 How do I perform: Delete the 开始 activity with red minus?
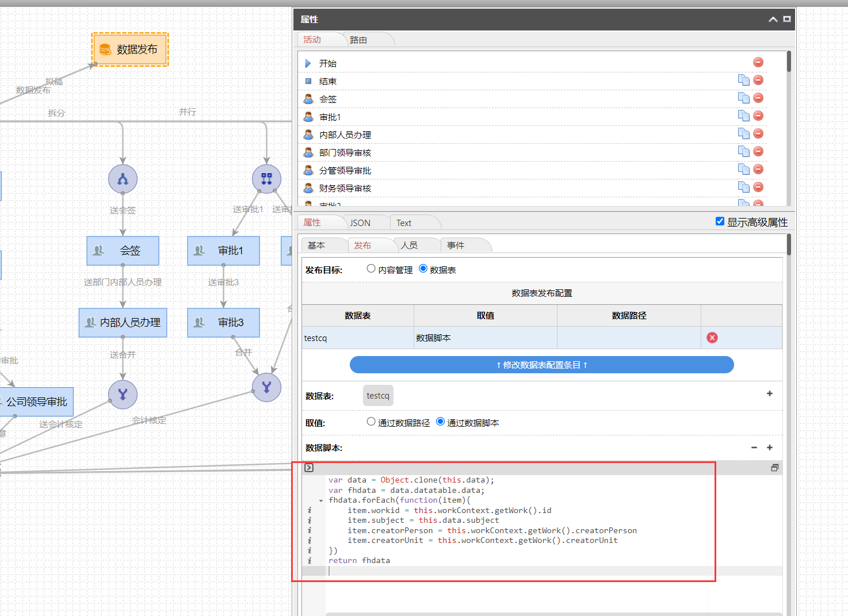(758, 62)
